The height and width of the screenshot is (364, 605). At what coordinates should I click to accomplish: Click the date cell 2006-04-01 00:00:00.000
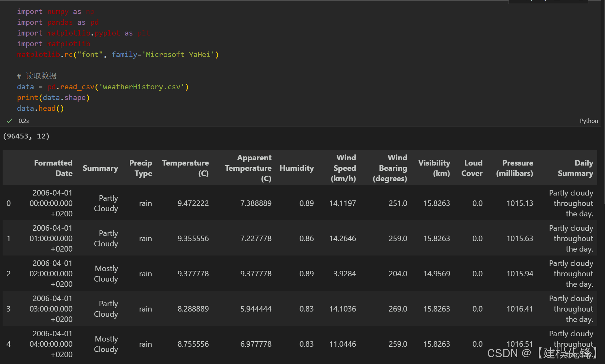(51, 203)
